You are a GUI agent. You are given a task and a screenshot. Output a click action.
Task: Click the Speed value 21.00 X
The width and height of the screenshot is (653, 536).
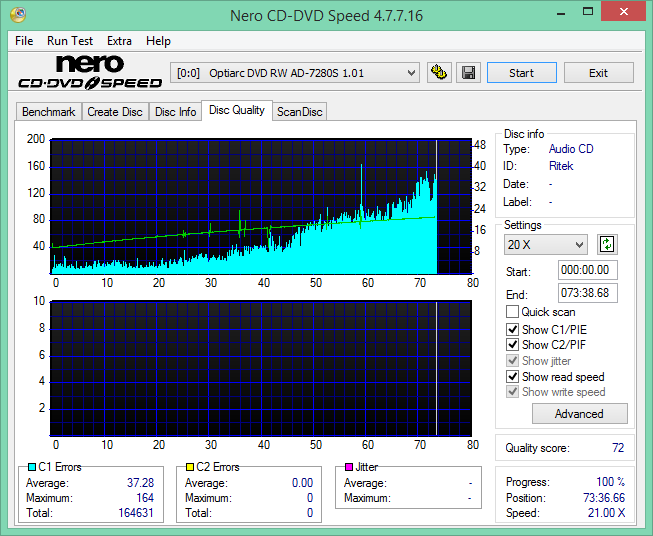606,513
